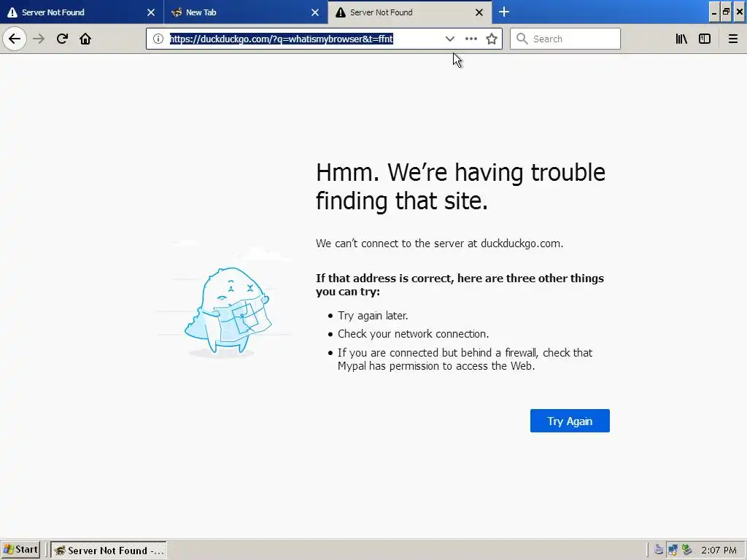The height and width of the screenshot is (560, 747).
Task: Open the Library icon
Action: [681, 39]
